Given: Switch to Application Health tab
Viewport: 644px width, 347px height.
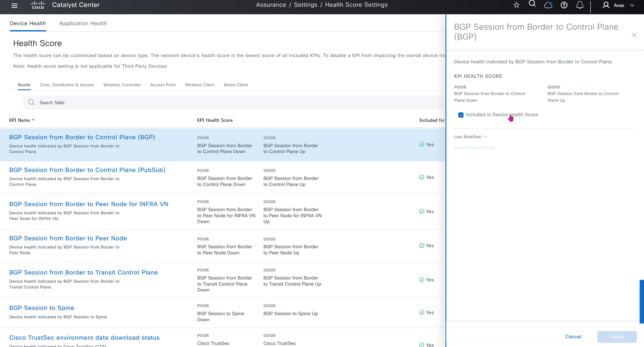Looking at the screenshot, I should (x=83, y=23).
